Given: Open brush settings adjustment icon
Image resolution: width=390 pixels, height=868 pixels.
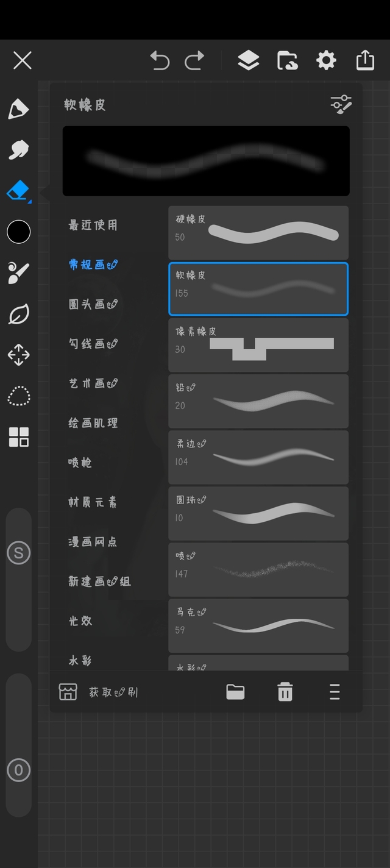Looking at the screenshot, I should (341, 104).
